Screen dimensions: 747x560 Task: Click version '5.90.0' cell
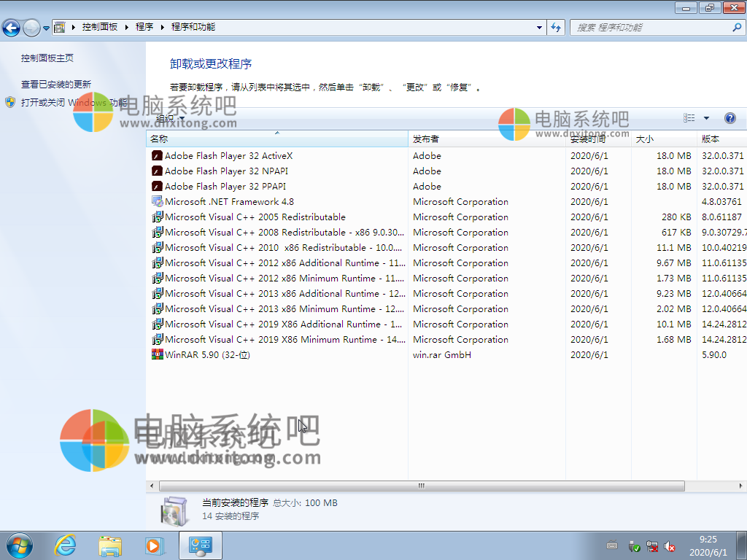coord(713,355)
